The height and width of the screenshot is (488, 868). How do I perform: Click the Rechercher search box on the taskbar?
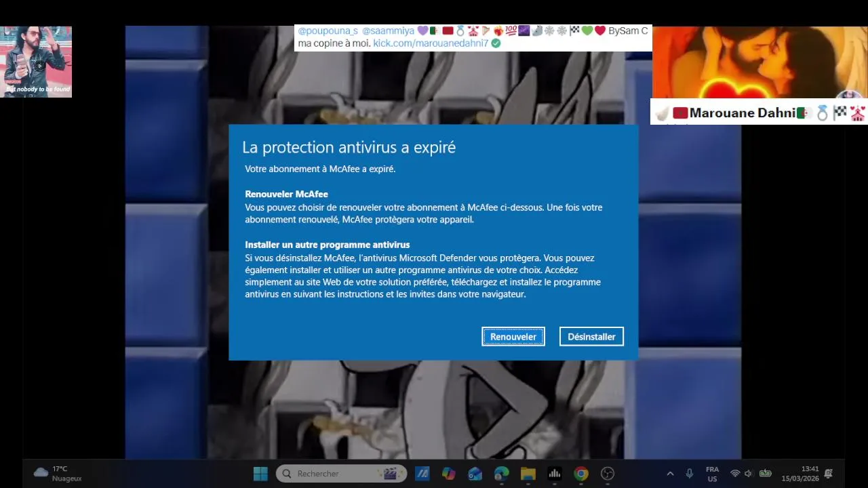(x=341, y=474)
